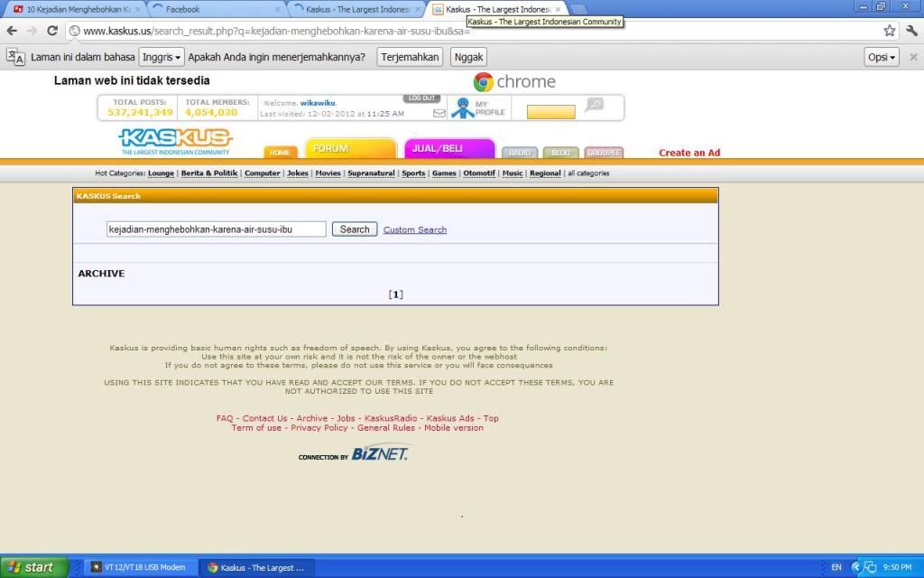The width and height of the screenshot is (924, 578).
Task: Open the Inggris language dropdown
Action: pos(162,57)
